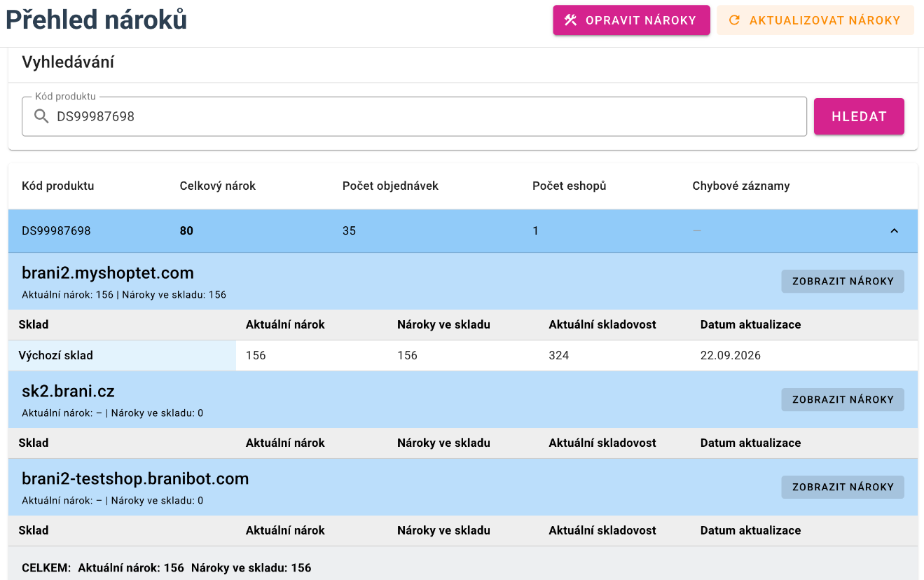Image resolution: width=924 pixels, height=580 pixels.
Task: Click Aktuální skladovost header under brani2.myshoptet.com
Action: click(x=602, y=324)
